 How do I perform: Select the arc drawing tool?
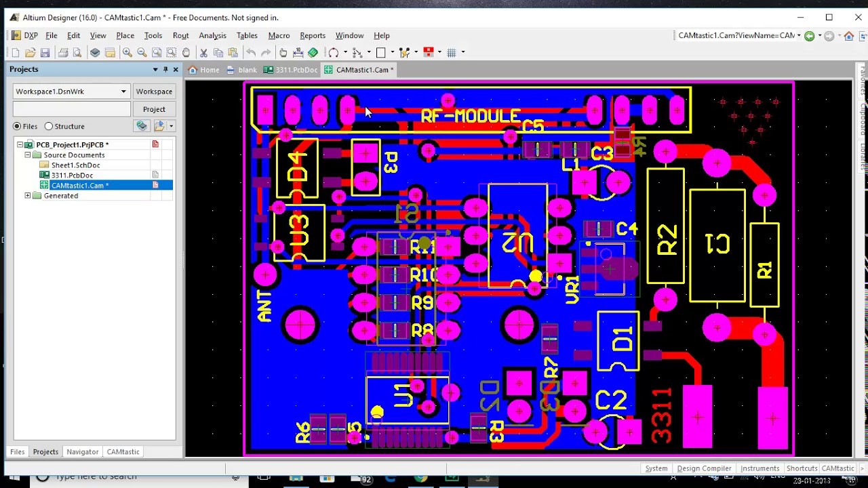334,52
